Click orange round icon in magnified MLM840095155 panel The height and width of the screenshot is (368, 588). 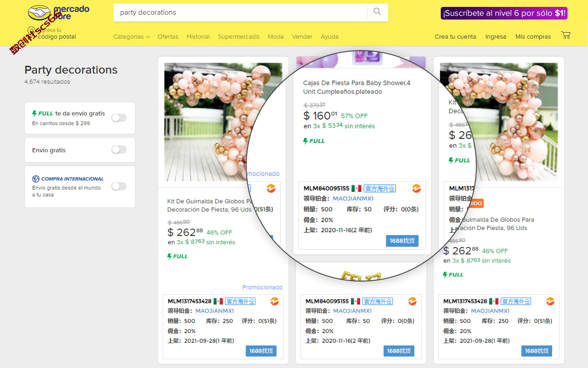click(416, 189)
